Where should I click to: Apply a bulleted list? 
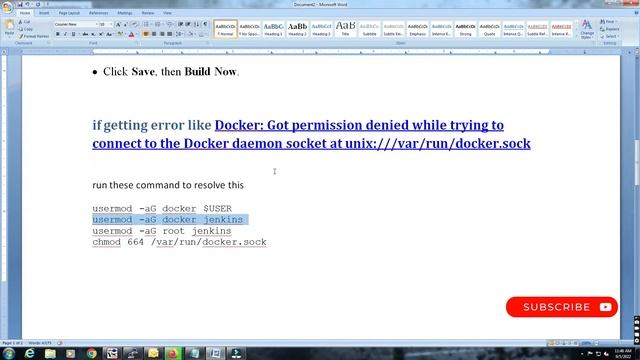point(146,24)
